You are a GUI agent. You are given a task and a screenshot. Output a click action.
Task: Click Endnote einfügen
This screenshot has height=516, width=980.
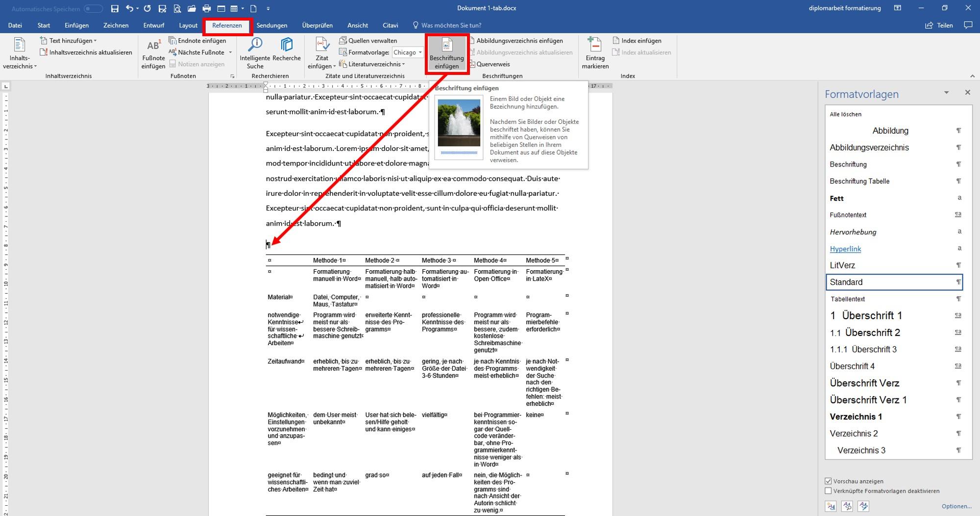[x=197, y=41]
